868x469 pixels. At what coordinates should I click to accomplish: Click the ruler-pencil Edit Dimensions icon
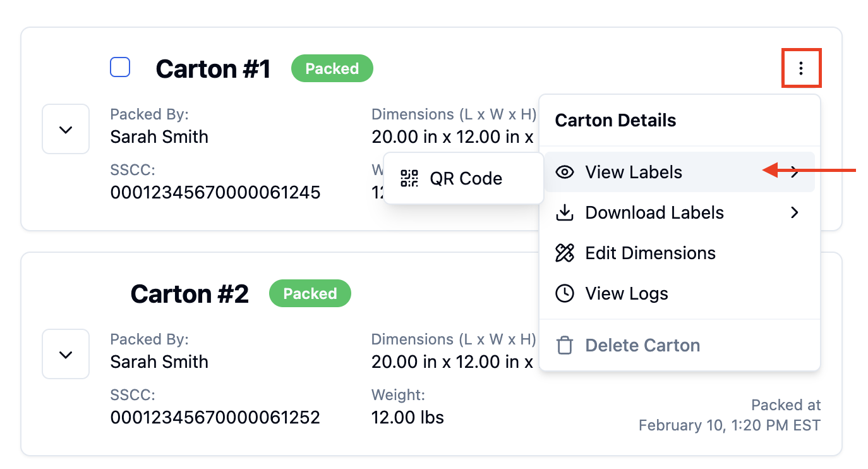[x=564, y=253]
